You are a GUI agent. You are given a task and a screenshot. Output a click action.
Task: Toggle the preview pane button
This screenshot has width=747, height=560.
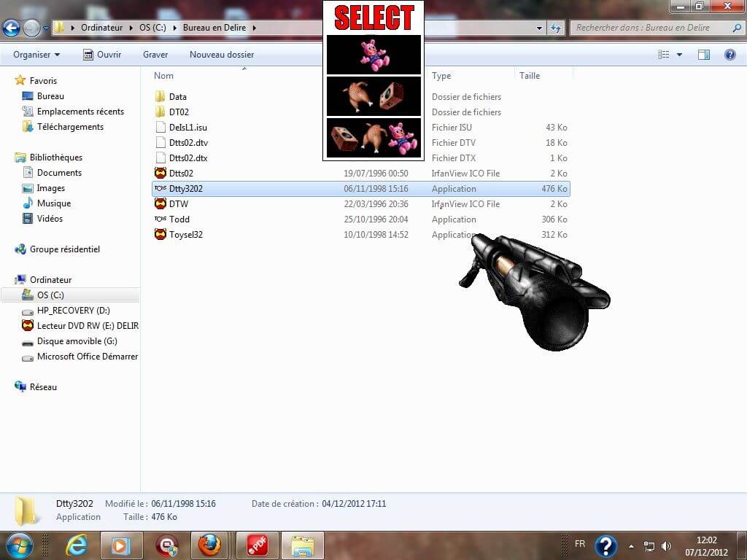(x=704, y=54)
